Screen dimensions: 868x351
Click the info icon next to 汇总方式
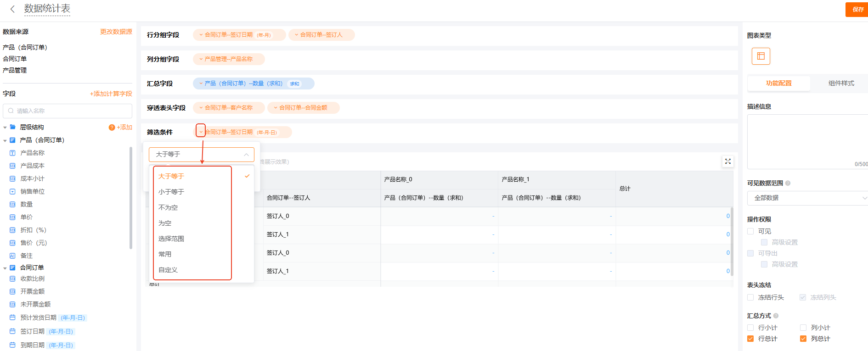tap(776, 316)
